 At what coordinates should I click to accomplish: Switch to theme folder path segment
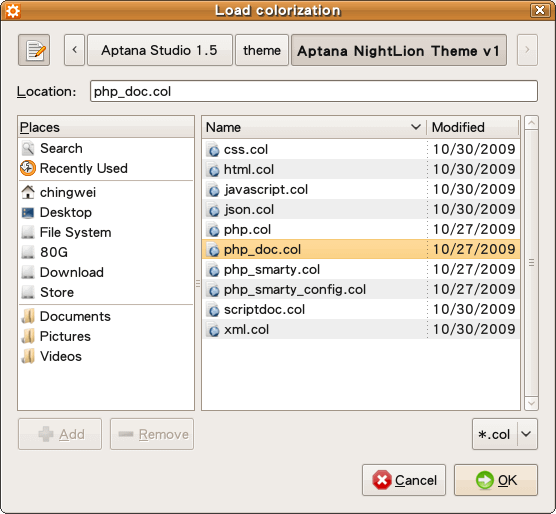point(262,50)
